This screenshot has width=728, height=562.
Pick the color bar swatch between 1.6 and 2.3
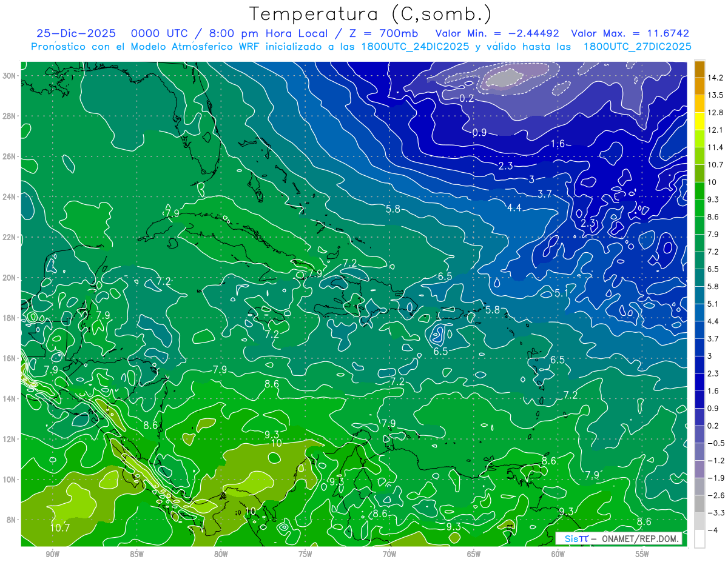point(699,382)
